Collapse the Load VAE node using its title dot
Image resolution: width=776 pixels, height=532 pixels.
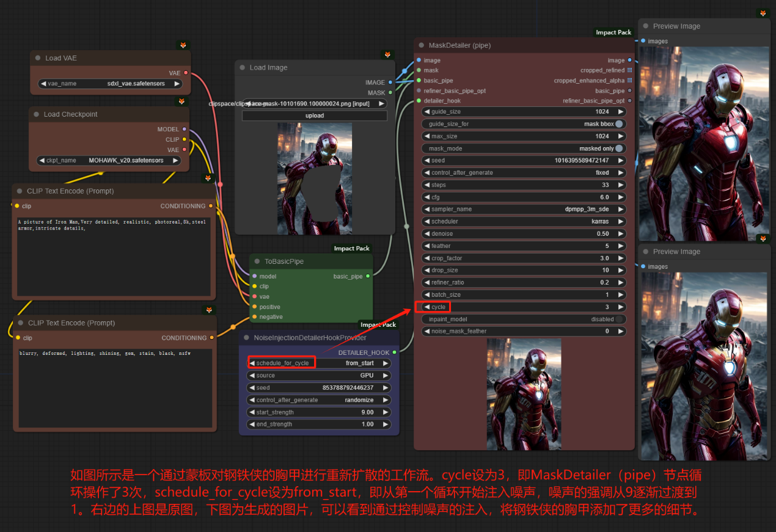[38, 58]
